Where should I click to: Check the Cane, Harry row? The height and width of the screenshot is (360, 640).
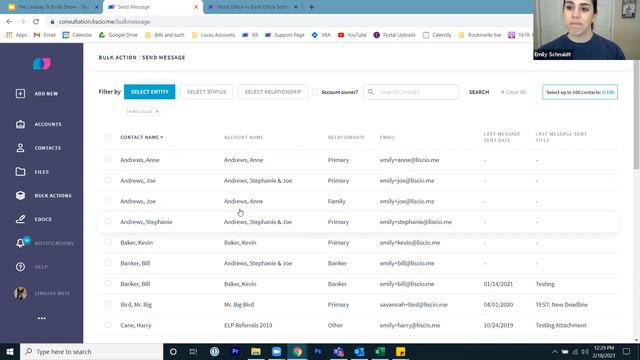point(108,325)
